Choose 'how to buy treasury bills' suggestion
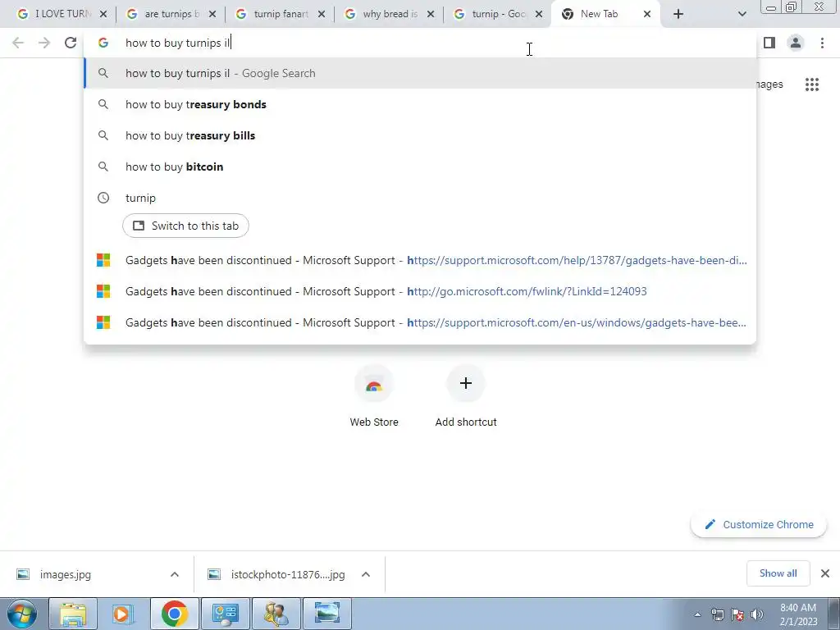 tap(421, 135)
